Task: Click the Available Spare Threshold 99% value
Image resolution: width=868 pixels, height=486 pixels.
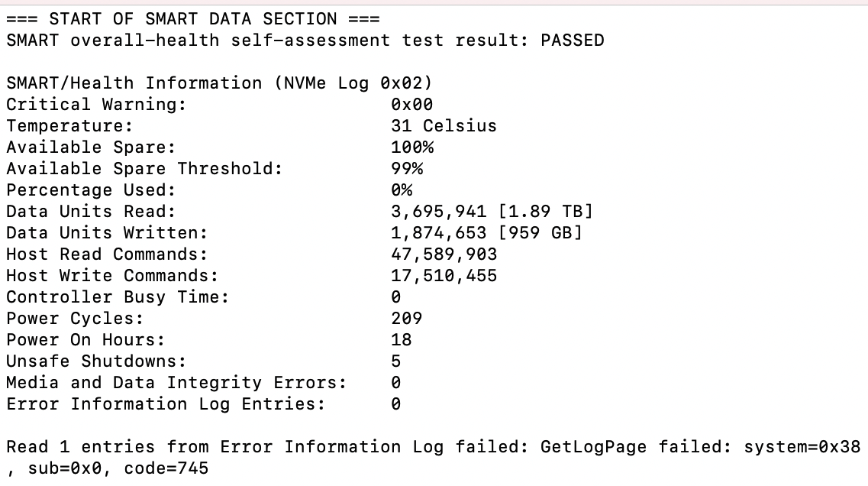Action: [x=407, y=168]
